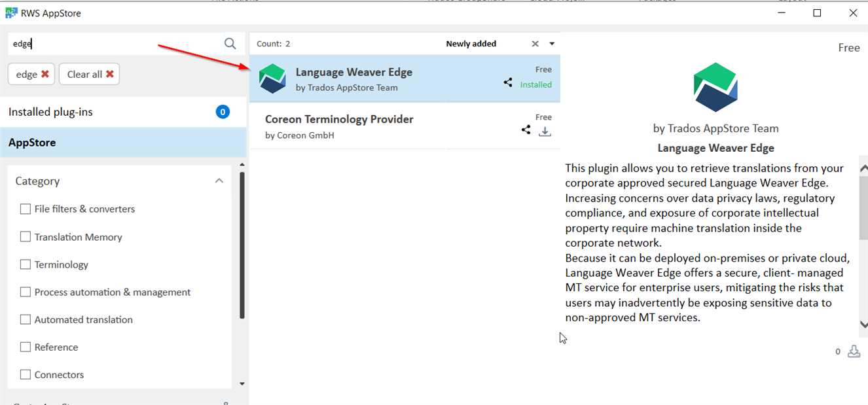Check File filters & converters

tap(26, 209)
